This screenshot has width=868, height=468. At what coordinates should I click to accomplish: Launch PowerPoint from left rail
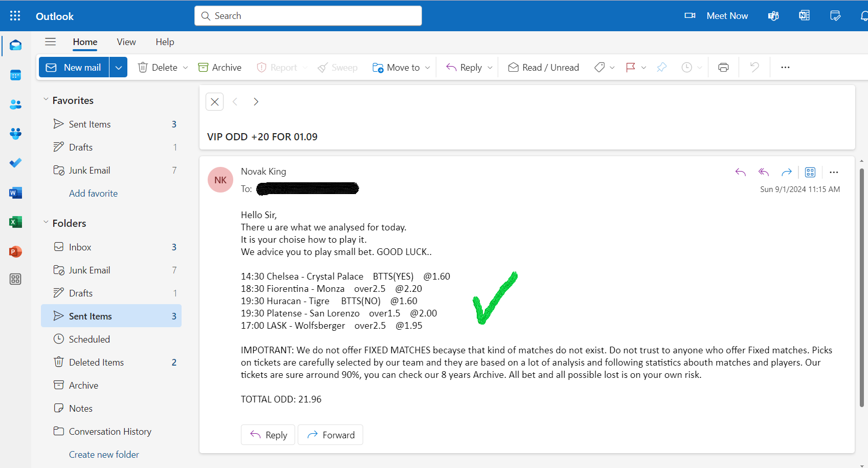pyautogui.click(x=15, y=251)
